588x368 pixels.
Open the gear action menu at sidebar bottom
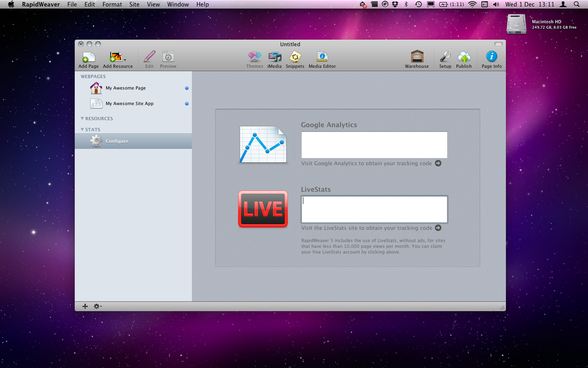pos(98,306)
